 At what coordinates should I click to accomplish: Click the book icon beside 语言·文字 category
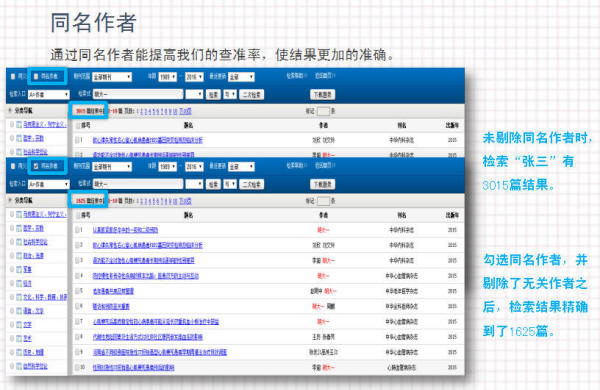point(19,311)
